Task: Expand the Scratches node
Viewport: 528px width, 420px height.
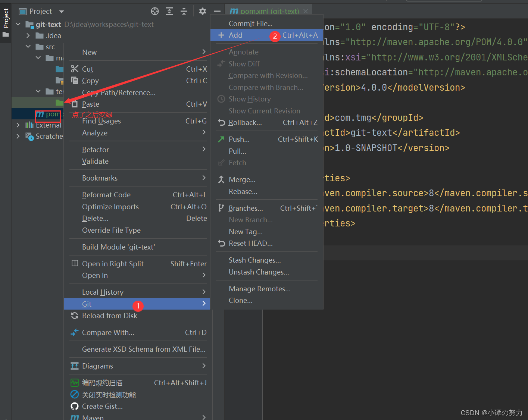Action: pyautogui.click(x=18, y=136)
